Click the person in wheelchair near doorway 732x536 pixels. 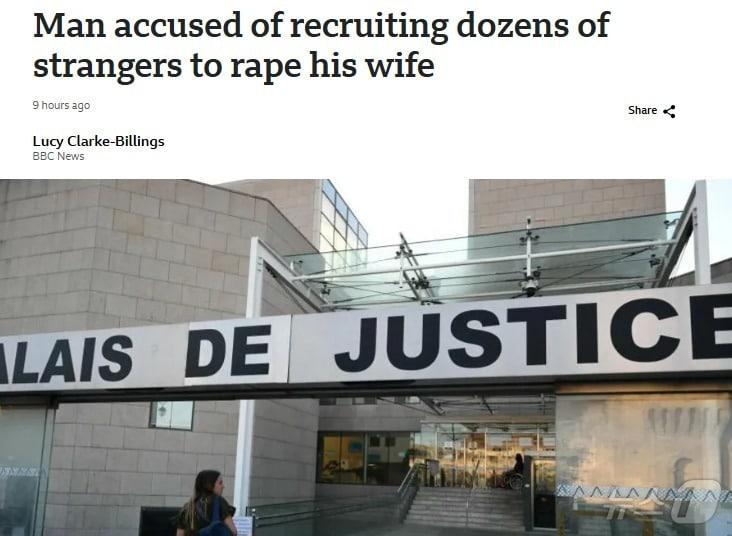(512, 472)
